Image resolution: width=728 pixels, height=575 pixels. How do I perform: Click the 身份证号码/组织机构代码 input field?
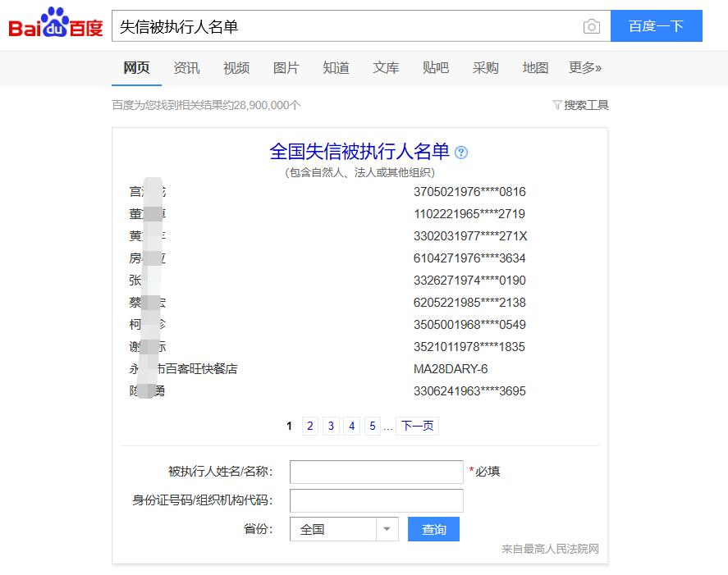point(376,500)
